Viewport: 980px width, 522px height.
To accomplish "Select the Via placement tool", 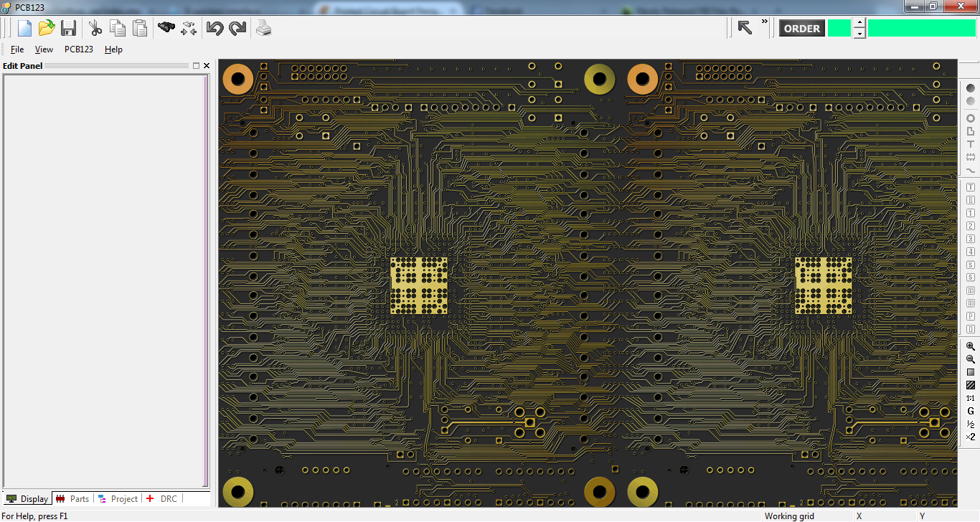I will coord(970,118).
